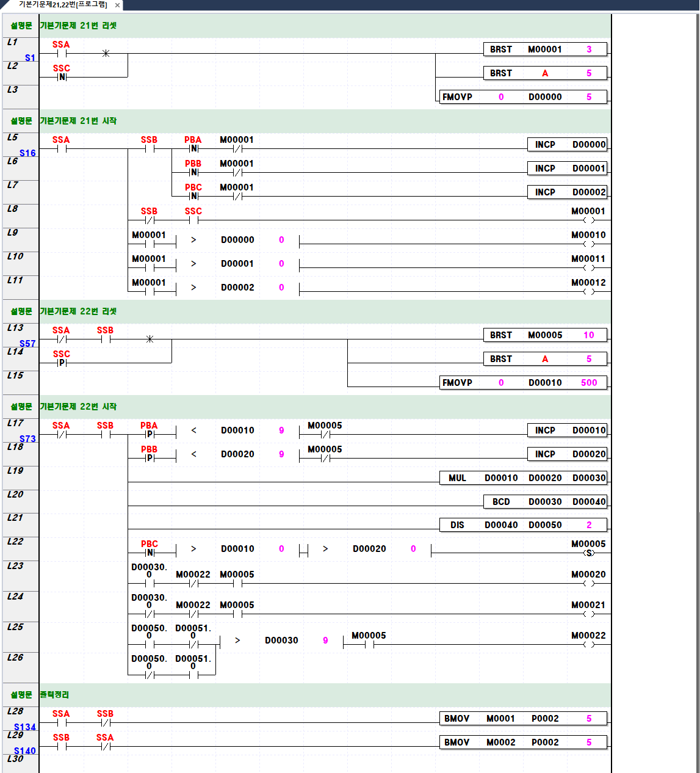Select the M00010 output coil
700x773 pixels.
(588, 244)
